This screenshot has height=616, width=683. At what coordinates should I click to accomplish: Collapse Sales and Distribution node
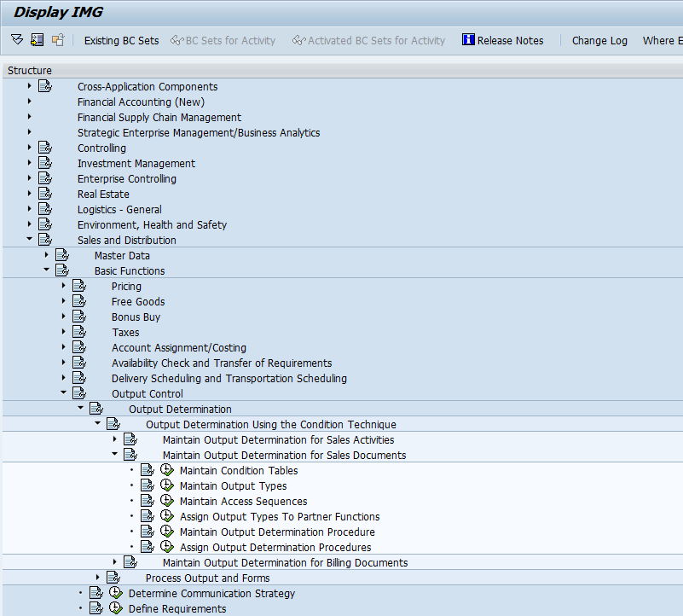click(x=29, y=239)
